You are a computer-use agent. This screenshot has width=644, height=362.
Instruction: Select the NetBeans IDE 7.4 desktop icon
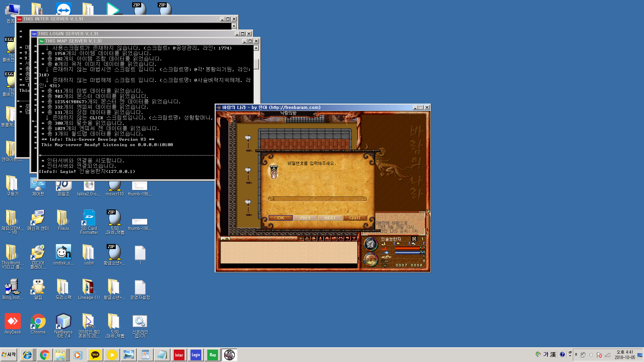[x=63, y=325]
